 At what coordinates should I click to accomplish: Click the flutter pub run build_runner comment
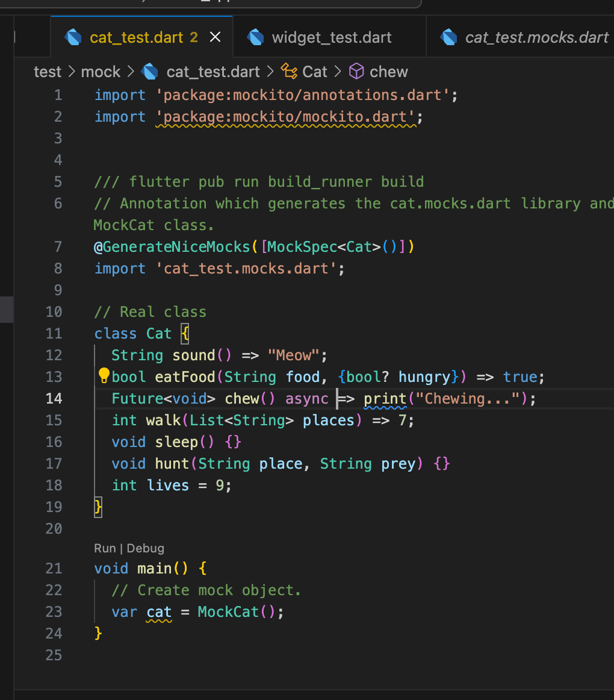tap(259, 182)
